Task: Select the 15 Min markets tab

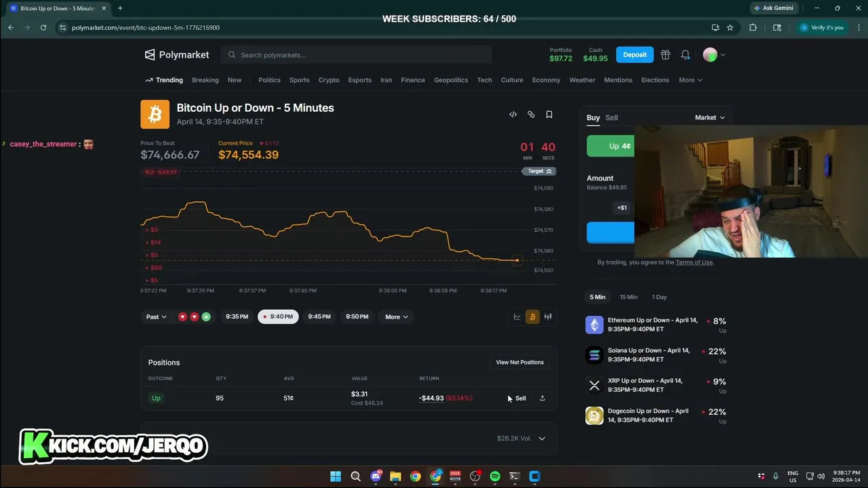Action: 629,297
